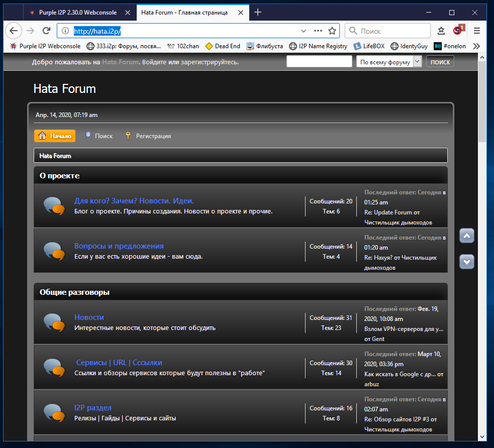Screen dimensions: 494x448
Task: Open the LifeBOX bookmark
Action: (368, 46)
